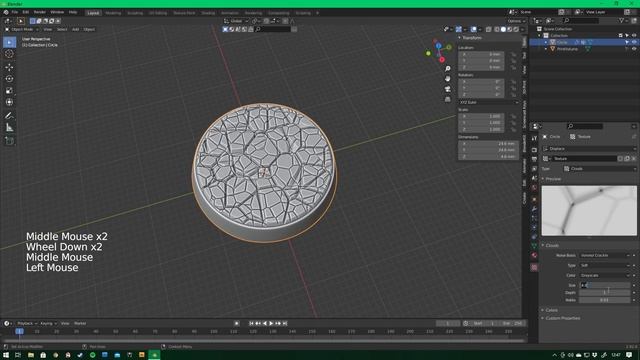This screenshot has width=640, height=360.
Task: Open the Modifiers wrench properties tab
Action: 534,209
